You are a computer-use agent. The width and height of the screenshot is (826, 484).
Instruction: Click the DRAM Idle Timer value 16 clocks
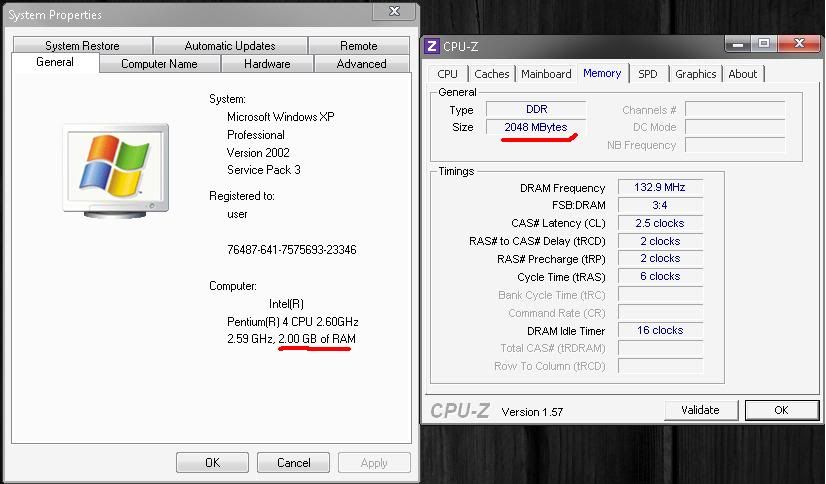(x=660, y=330)
